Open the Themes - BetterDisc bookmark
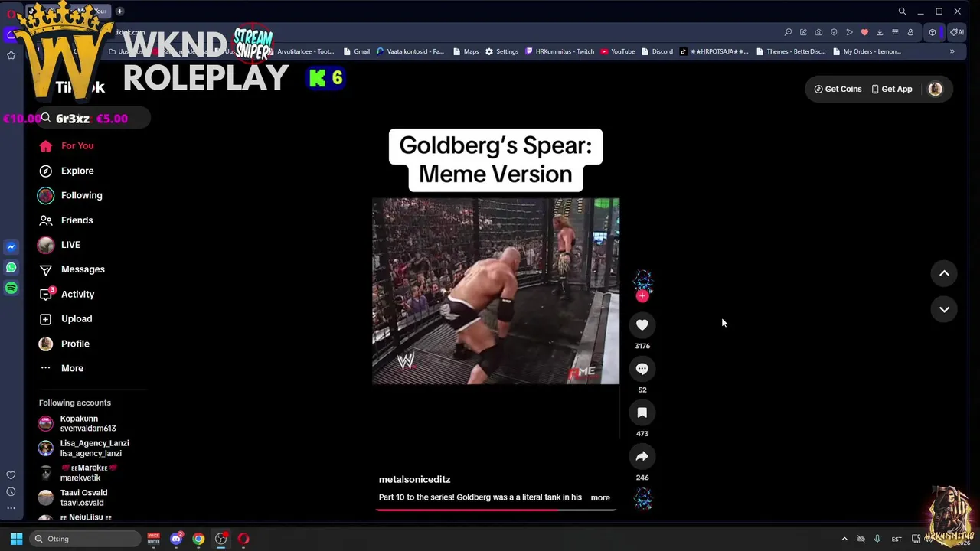Viewport: 980px width, 551px height. pos(790,51)
